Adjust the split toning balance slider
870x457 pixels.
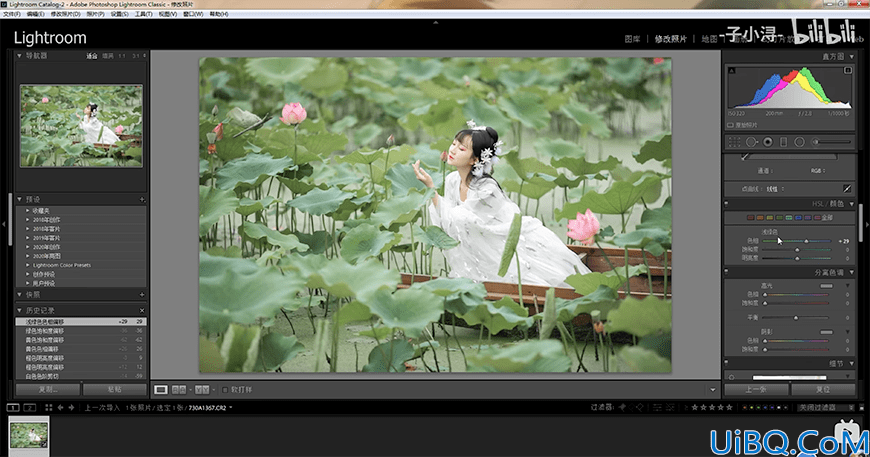796,318
